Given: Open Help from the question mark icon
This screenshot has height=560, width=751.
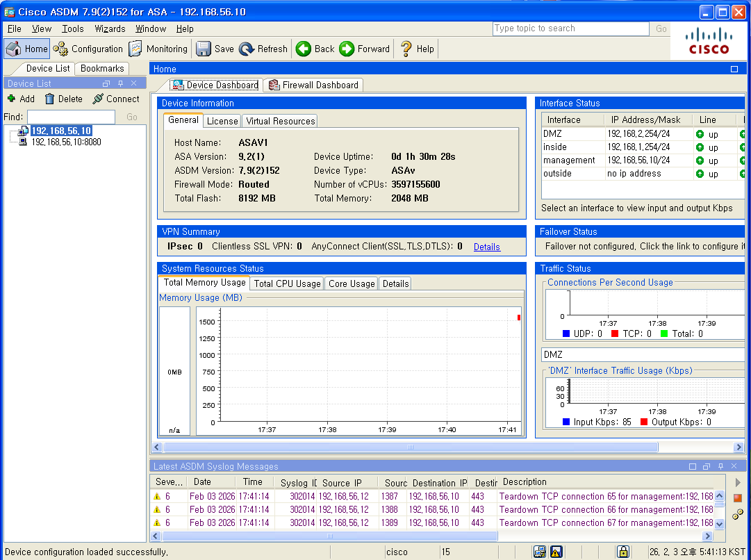Looking at the screenshot, I should click(417, 49).
